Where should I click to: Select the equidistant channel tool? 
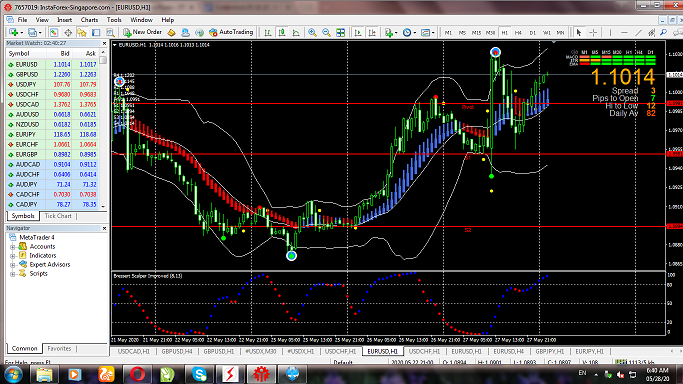pos(651,32)
